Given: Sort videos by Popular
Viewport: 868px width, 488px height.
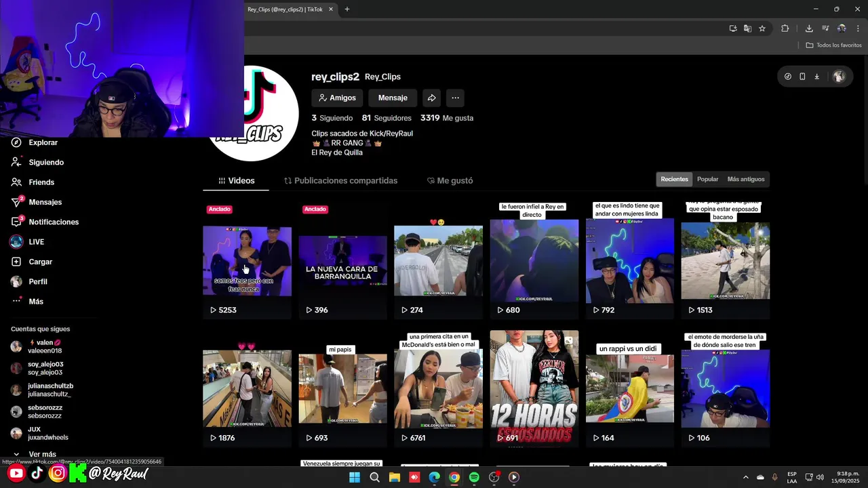Looking at the screenshot, I should pos(707,179).
